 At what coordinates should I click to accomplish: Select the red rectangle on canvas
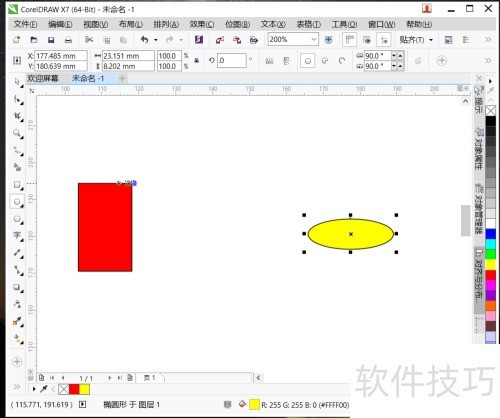(x=105, y=227)
